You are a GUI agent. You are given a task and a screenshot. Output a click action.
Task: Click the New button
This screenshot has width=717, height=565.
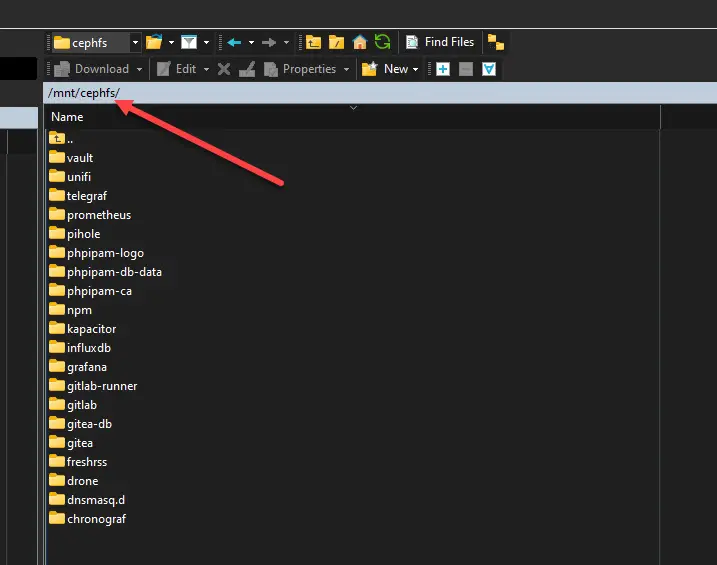(x=385, y=69)
